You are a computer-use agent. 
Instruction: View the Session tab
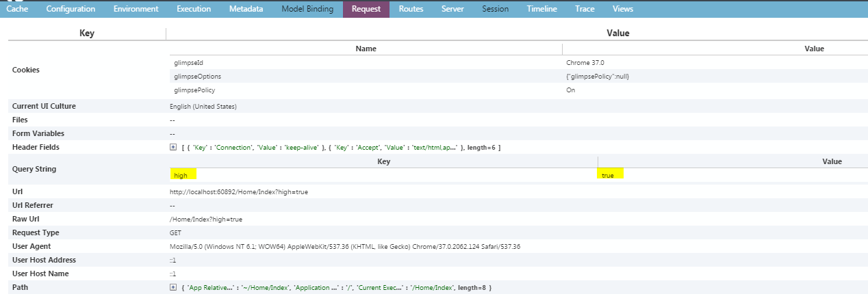(x=495, y=9)
